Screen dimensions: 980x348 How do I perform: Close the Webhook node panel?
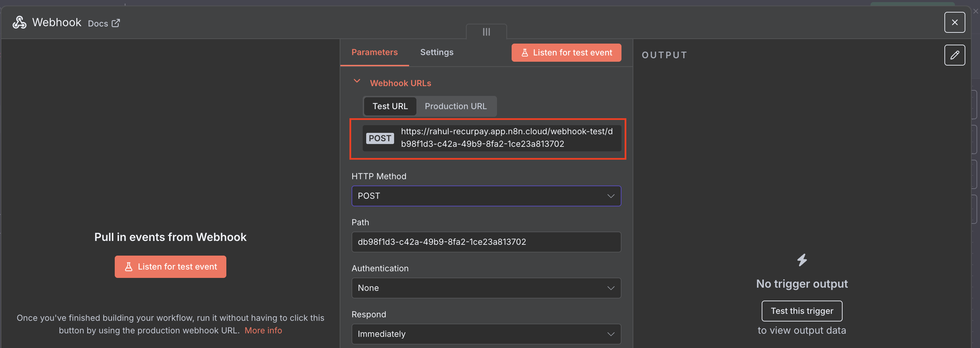pyautogui.click(x=954, y=22)
